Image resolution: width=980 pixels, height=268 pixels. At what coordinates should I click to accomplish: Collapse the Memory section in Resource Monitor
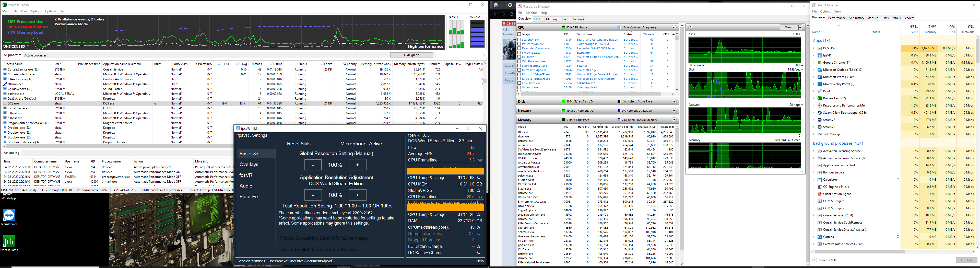pos(674,120)
